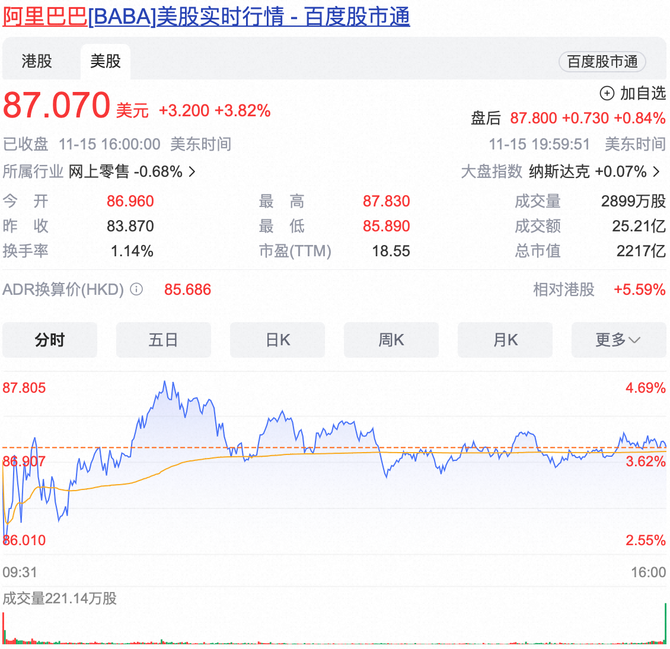Click the 盘后 price 87.800
The width and height of the screenshot is (670, 649).
(534, 118)
